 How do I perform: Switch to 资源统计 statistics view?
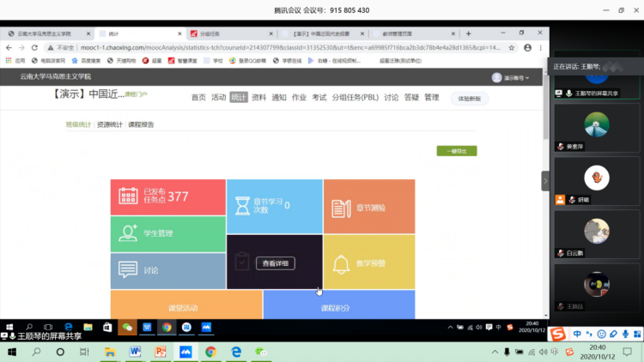point(109,124)
